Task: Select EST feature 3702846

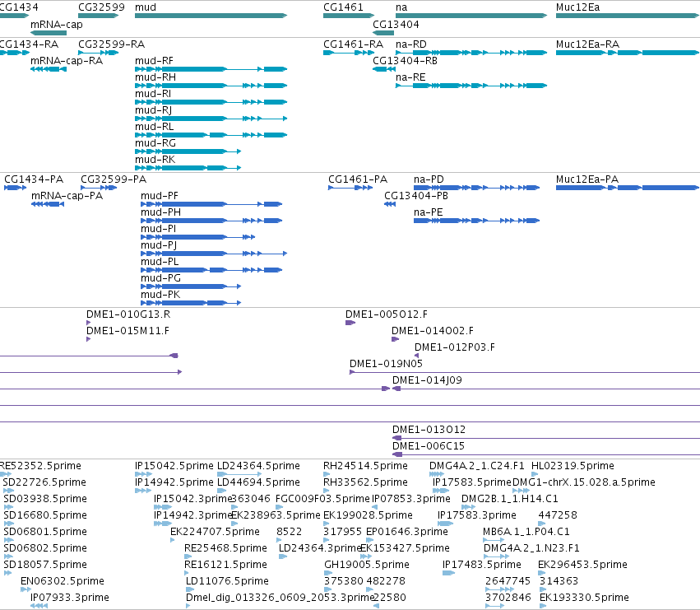Action: (494, 606)
